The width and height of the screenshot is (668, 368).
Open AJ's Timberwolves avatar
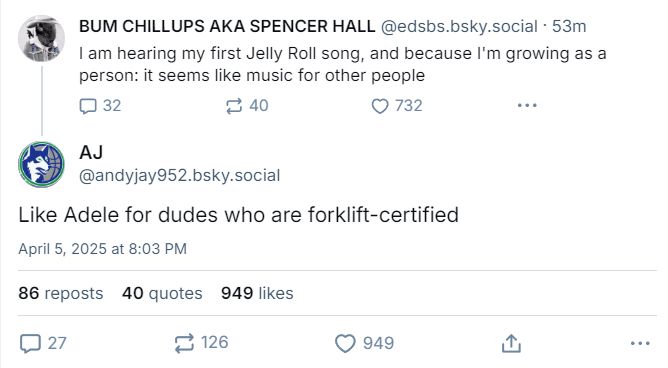tap(41, 164)
